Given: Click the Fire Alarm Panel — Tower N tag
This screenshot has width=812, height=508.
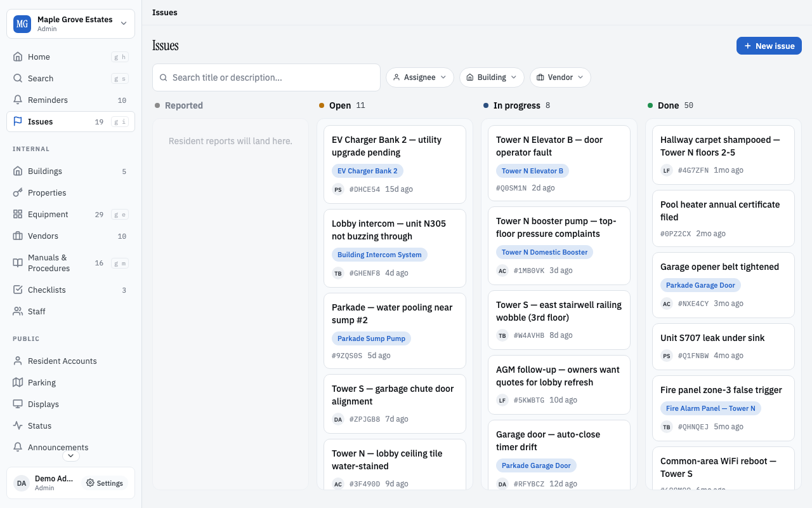Looking at the screenshot, I should (710, 408).
